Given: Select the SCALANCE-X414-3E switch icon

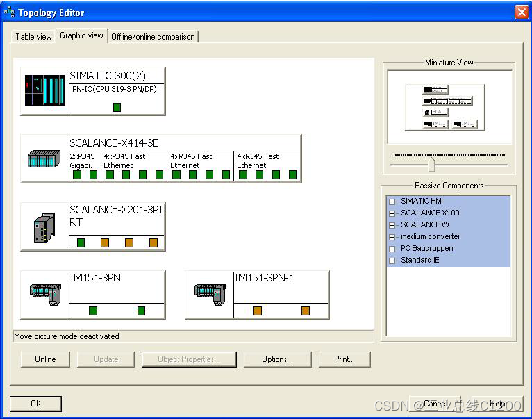Looking at the screenshot, I should [44, 158].
